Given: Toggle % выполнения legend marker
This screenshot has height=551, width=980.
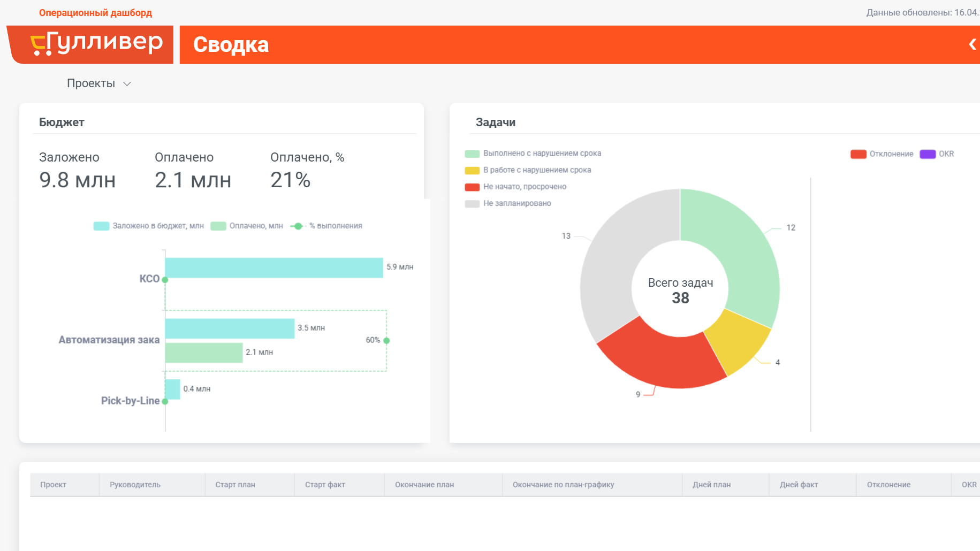Looking at the screenshot, I should pyautogui.click(x=298, y=226).
